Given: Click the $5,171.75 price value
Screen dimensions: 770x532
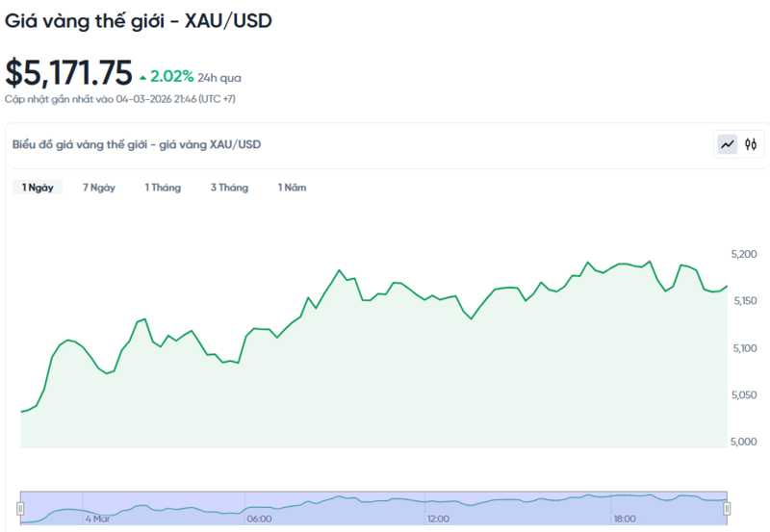Looking at the screenshot, I should click(68, 73).
